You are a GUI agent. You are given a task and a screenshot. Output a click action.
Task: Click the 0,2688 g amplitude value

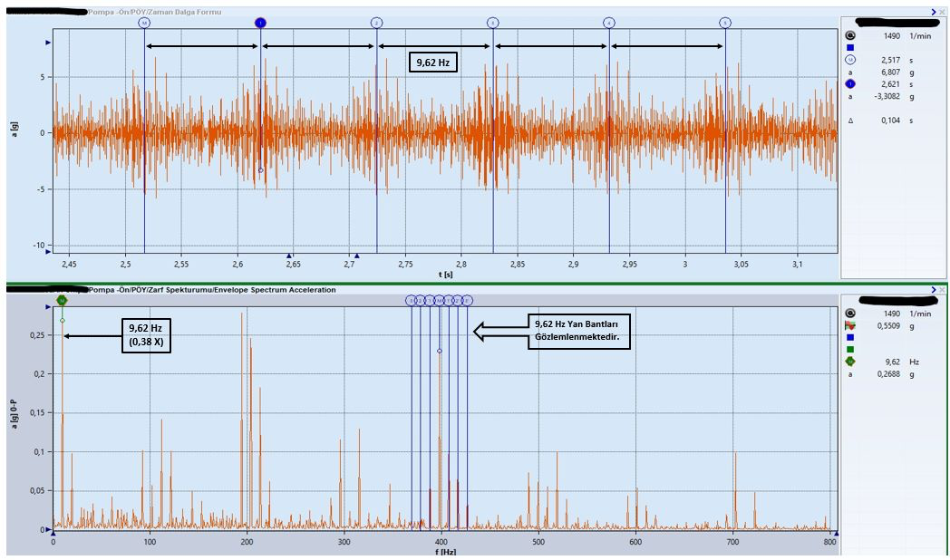pos(889,374)
